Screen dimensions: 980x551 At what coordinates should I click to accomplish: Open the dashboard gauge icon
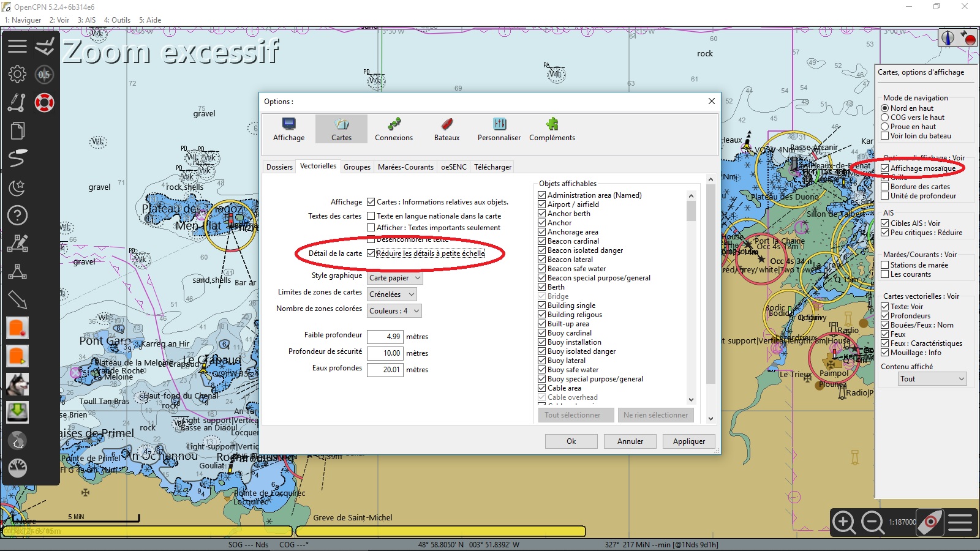pyautogui.click(x=17, y=468)
